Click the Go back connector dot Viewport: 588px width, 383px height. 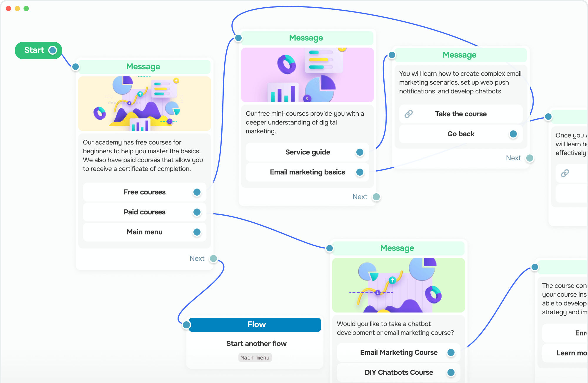pyautogui.click(x=511, y=134)
